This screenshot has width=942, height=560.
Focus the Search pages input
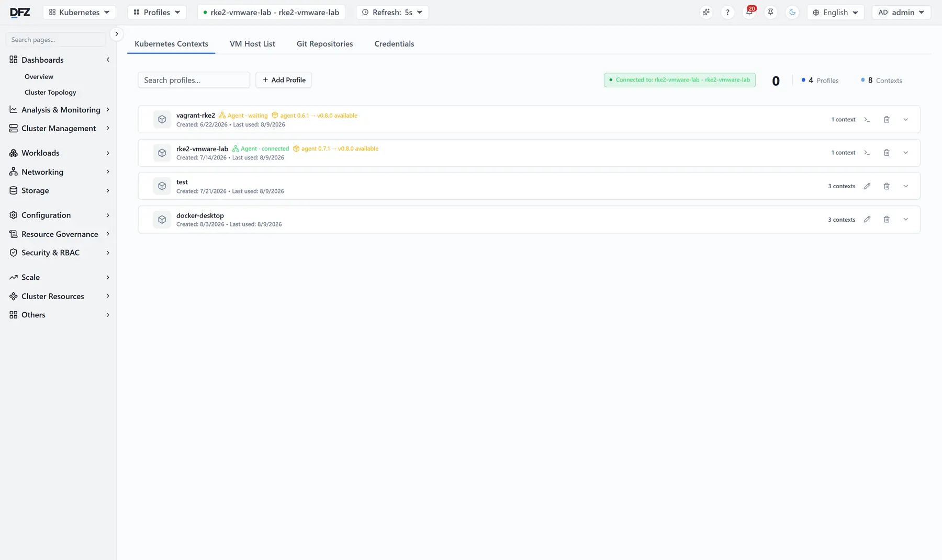[x=55, y=40]
